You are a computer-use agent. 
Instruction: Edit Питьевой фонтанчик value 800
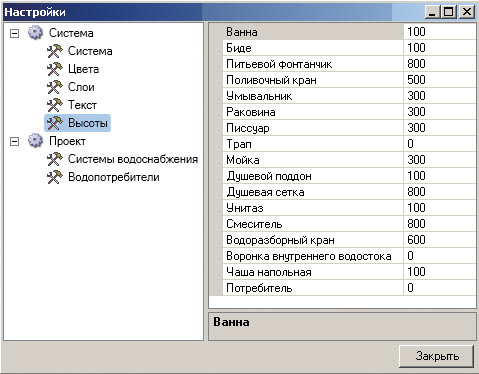(x=440, y=64)
